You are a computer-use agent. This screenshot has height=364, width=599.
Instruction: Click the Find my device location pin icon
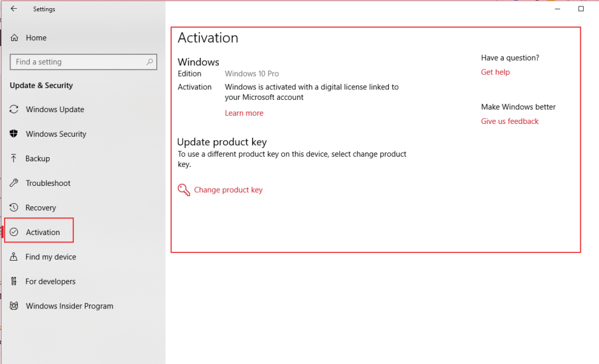[x=13, y=256]
